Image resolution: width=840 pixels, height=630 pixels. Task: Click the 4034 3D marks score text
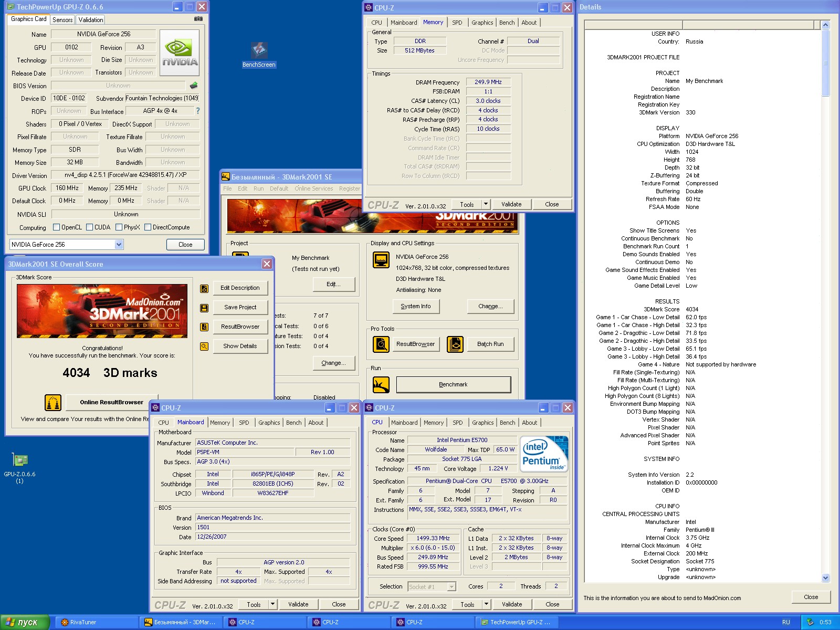click(110, 373)
